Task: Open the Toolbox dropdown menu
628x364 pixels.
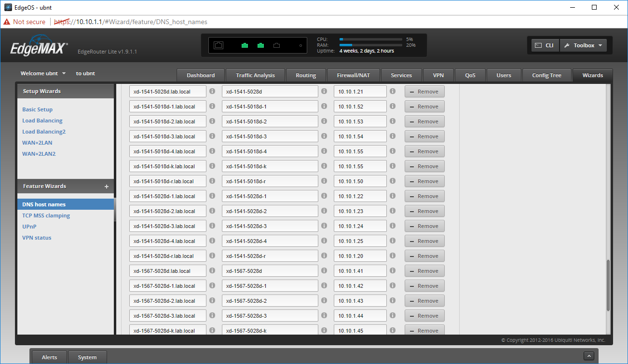Action: tap(583, 45)
